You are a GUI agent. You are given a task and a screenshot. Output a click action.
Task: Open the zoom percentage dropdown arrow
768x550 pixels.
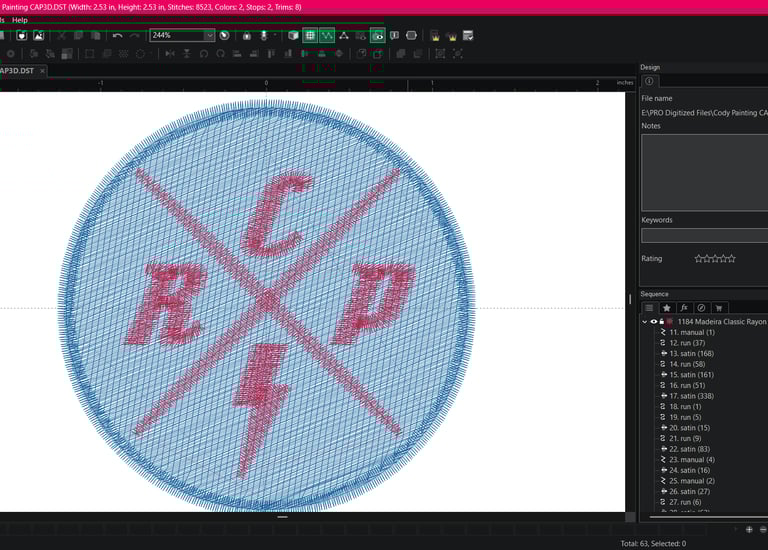pos(209,35)
